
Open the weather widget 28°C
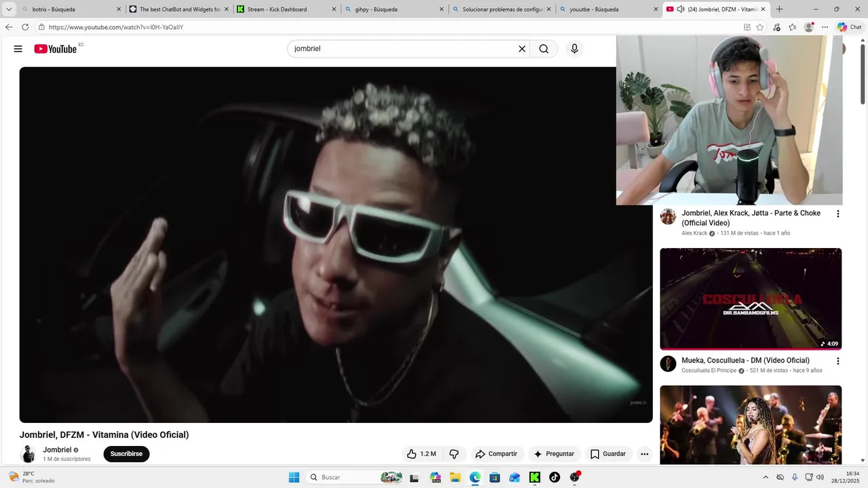[31, 477]
